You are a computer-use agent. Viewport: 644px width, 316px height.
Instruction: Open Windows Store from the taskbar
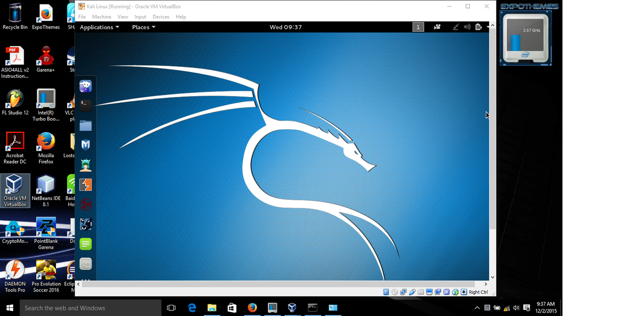tap(232, 307)
